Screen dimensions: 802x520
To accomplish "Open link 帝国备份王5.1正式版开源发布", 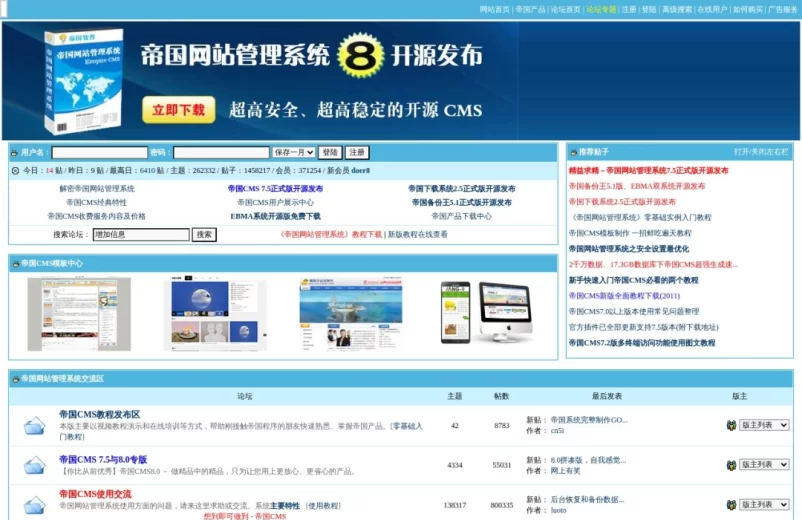I will point(461,202).
